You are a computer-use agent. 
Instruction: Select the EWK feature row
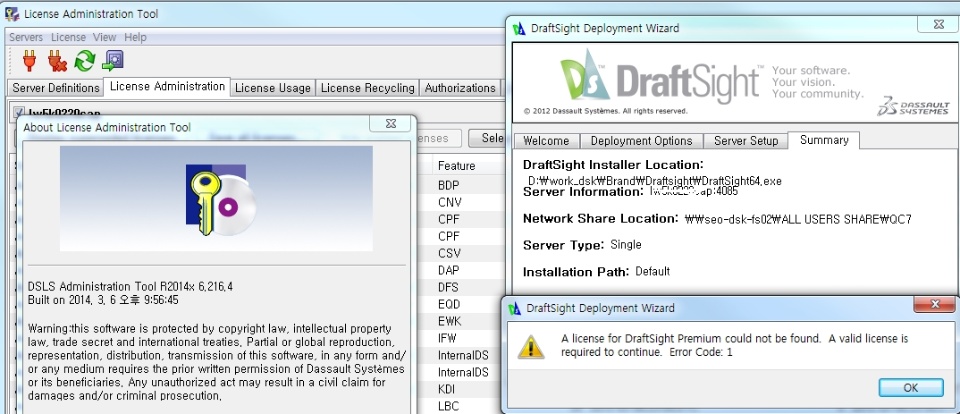click(449, 321)
